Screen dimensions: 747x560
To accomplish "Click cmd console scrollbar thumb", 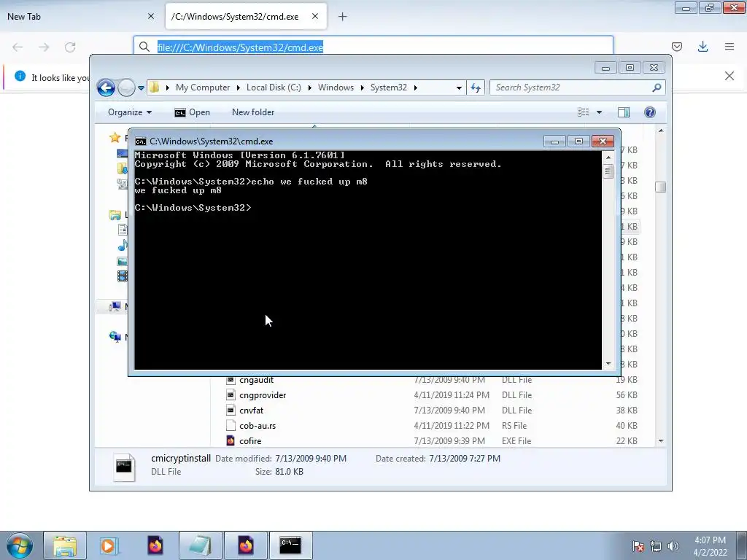I will [x=608, y=171].
